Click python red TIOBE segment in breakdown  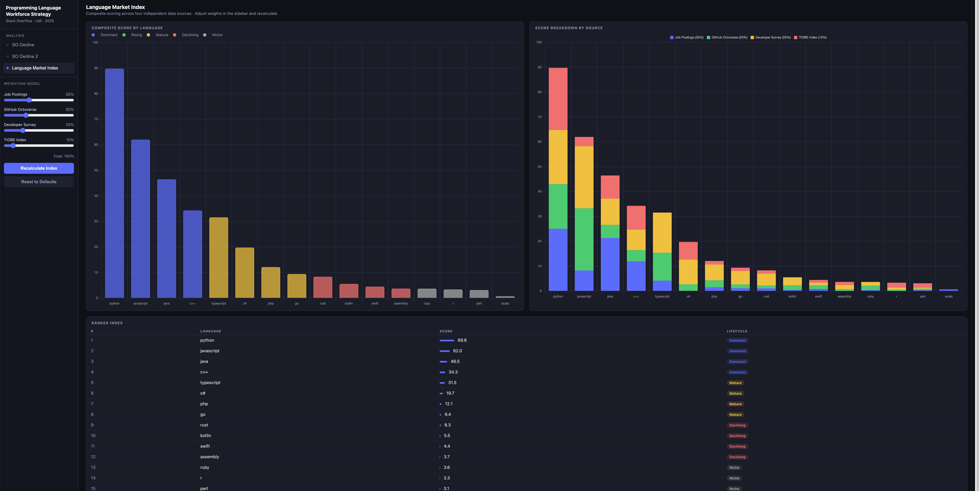coord(558,99)
